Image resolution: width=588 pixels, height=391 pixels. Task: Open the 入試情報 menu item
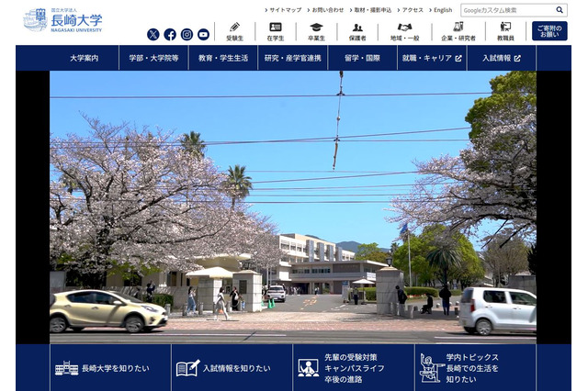pos(501,58)
